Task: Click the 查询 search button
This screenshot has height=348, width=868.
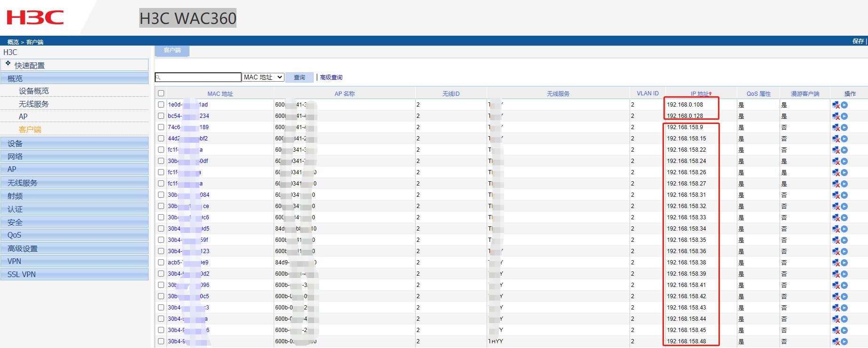Action: pyautogui.click(x=299, y=77)
